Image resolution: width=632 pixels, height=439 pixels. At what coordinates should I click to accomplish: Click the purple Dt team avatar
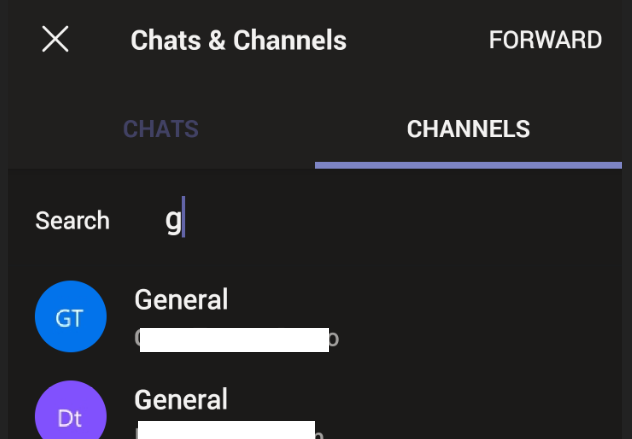(70, 414)
